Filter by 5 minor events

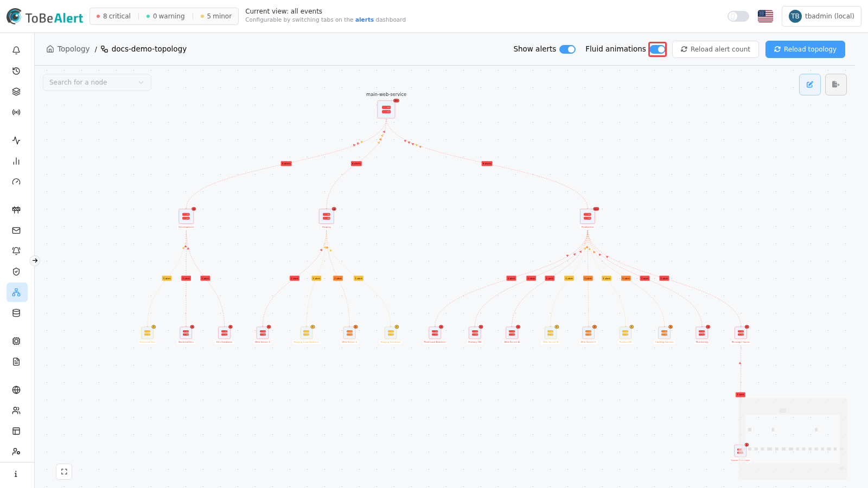pos(216,16)
